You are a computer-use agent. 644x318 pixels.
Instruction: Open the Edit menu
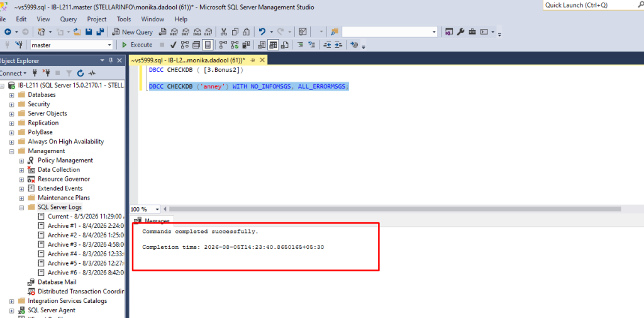[21, 19]
